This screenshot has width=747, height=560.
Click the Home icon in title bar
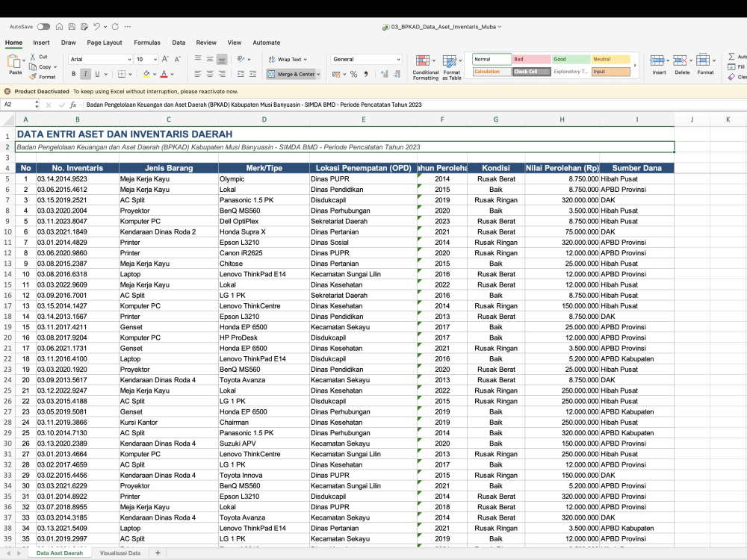click(x=60, y=27)
